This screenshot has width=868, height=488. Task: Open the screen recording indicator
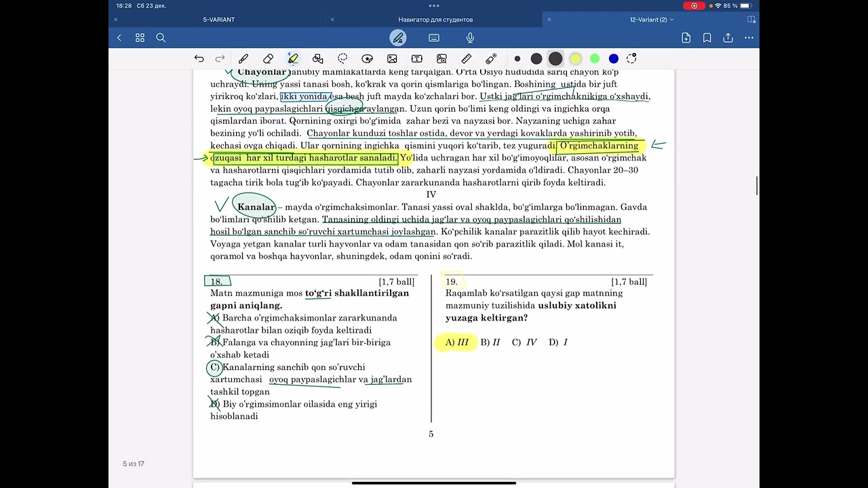coord(694,5)
